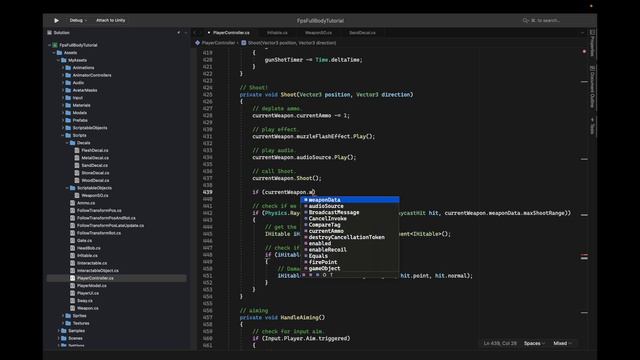Viewport: 640px width, 360px height.
Task: Click the FollowTransformPos.cs file icon
Action: coord(72,211)
